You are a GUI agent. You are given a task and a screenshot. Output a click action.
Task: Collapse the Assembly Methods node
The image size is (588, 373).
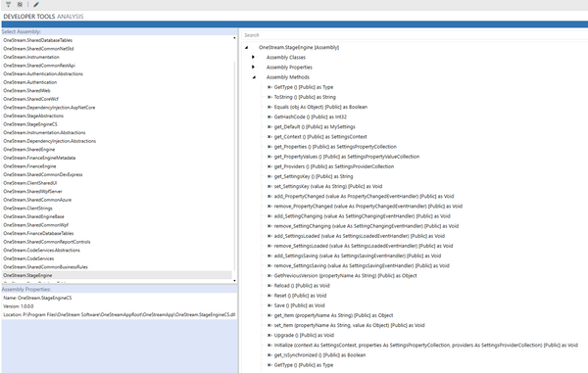[x=254, y=77]
